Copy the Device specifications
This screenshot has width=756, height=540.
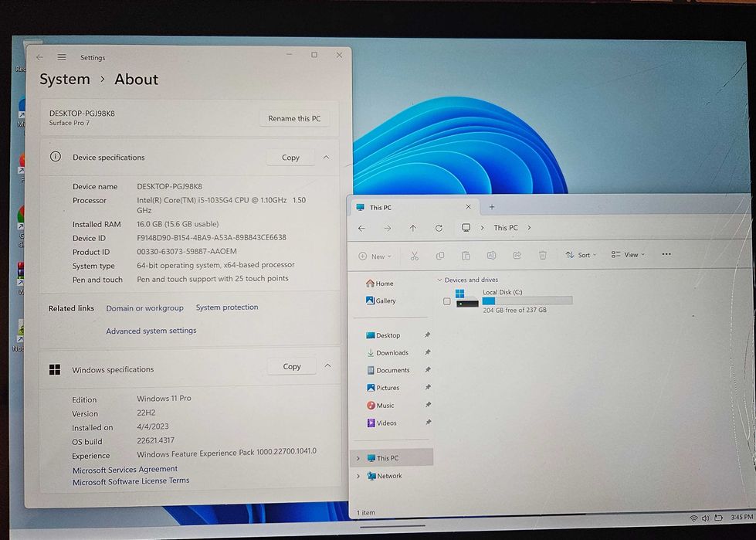pos(290,158)
